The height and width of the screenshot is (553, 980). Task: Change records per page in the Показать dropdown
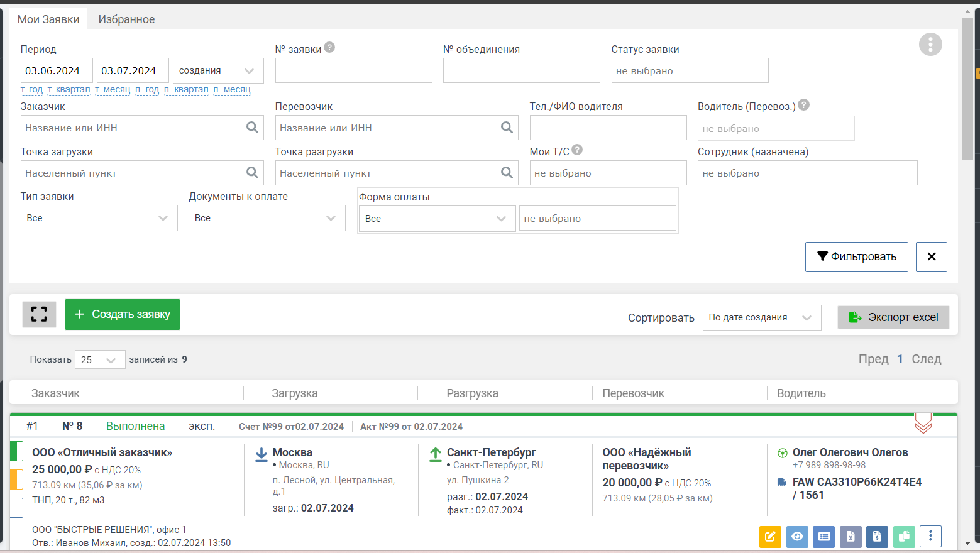click(99, 359)
